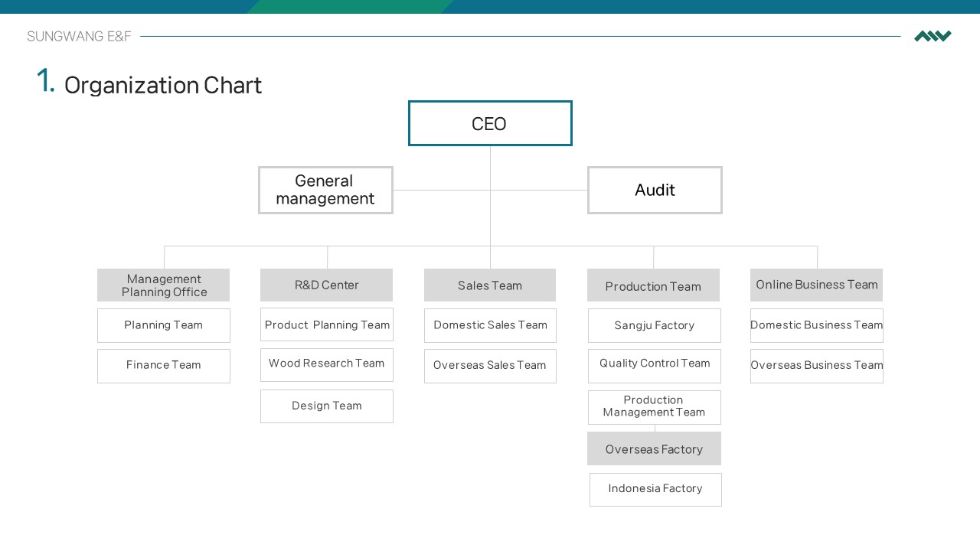Click the section number 1.
The width and height of the screenshot is (980, 551).
tap(45, 81)
